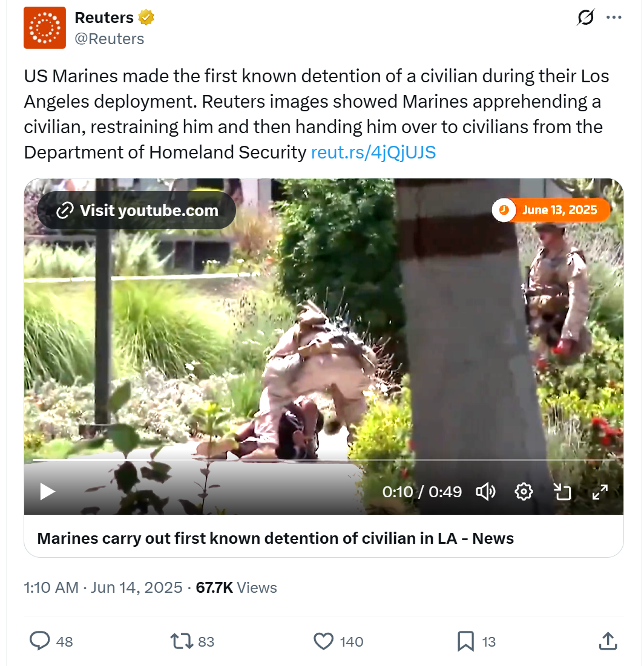Click the share upload icon
The width and height of the screenshot is (644, 666).
pyautogui.click(x=608, y=641)
